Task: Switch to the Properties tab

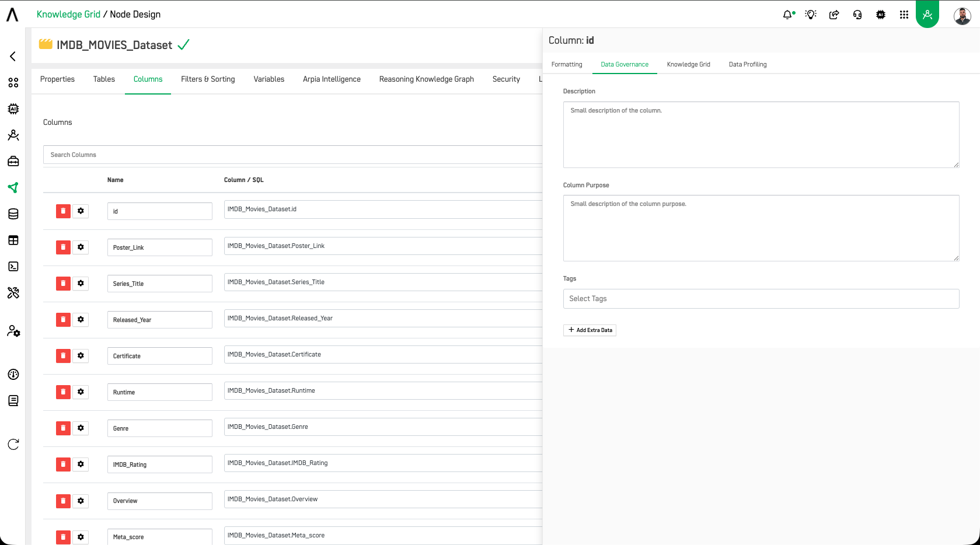Action: pos(57,79)
